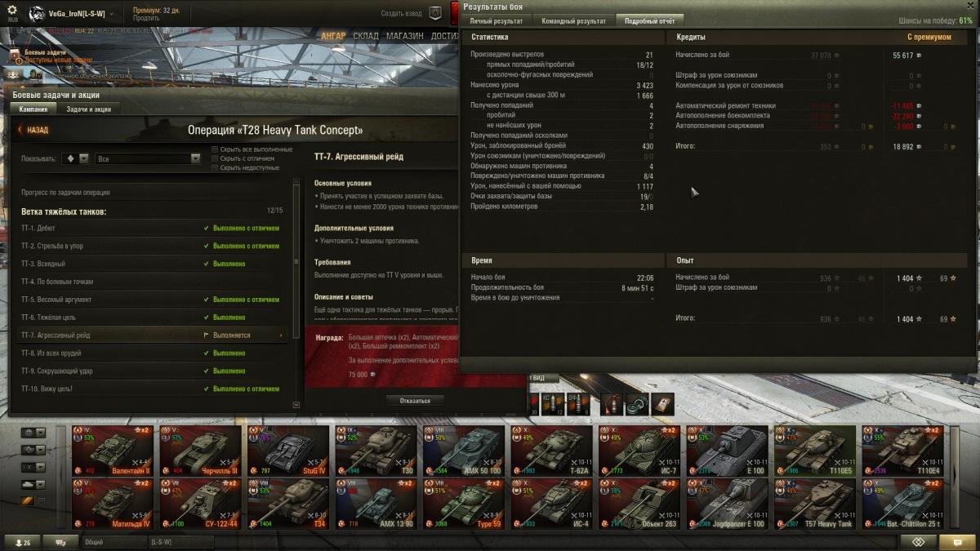This screenshot has height=551, width=980.
Task: Check the Скрыть недоступные checkbox
Action: point(215,167)
